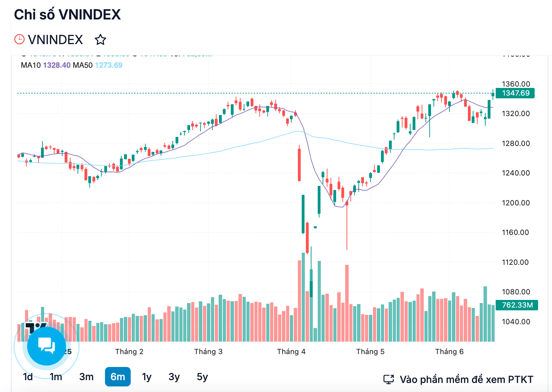The width and height of the screenshot is (552, 392).
Task: Click the 762.33M volume label
Action: (517, 305)
